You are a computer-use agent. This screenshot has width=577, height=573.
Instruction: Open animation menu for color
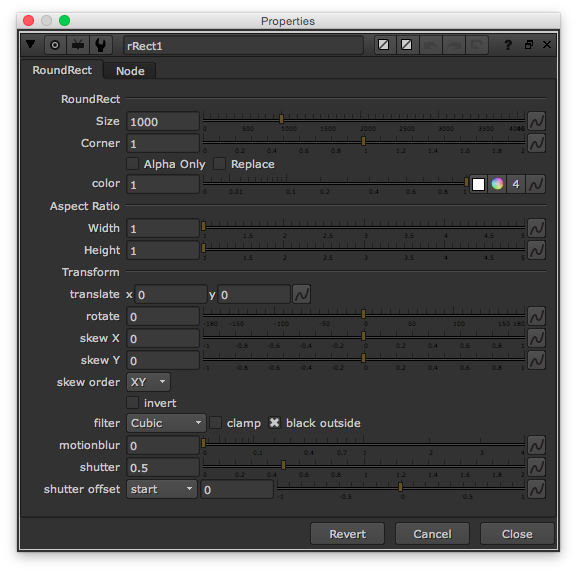536,184
